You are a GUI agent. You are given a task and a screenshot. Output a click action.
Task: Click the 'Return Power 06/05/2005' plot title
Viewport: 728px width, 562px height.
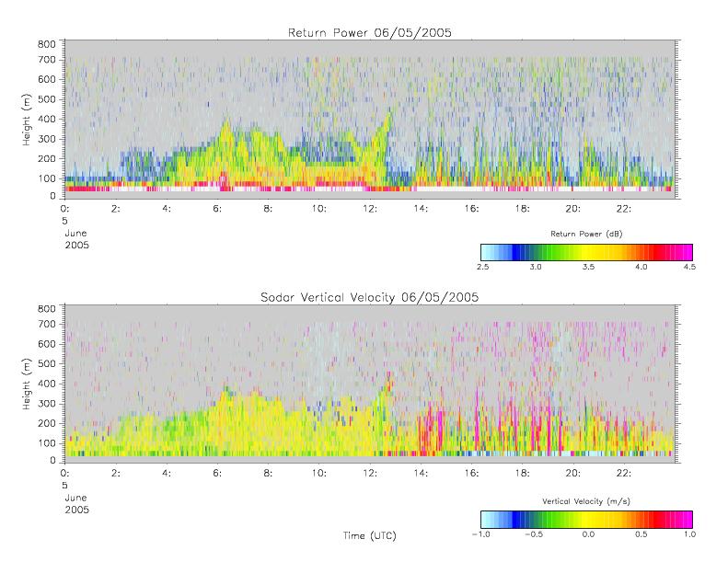click(x=370, y=33)
